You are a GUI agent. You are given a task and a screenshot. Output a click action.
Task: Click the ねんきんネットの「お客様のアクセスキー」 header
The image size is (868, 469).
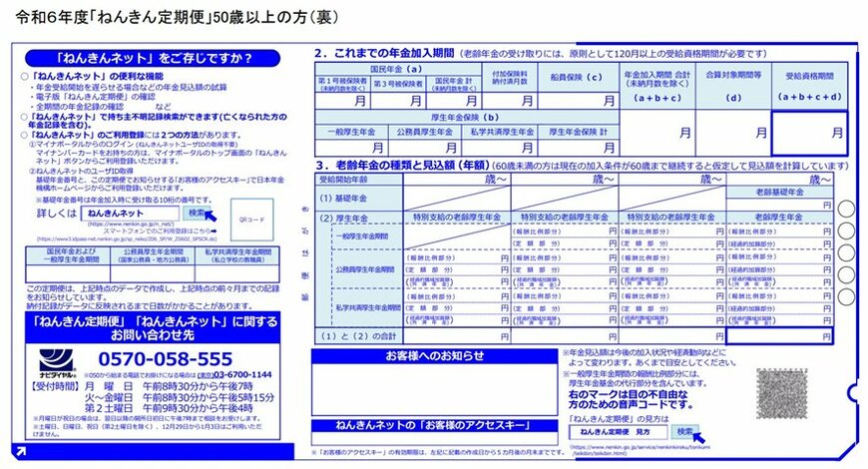coord(435,425)
